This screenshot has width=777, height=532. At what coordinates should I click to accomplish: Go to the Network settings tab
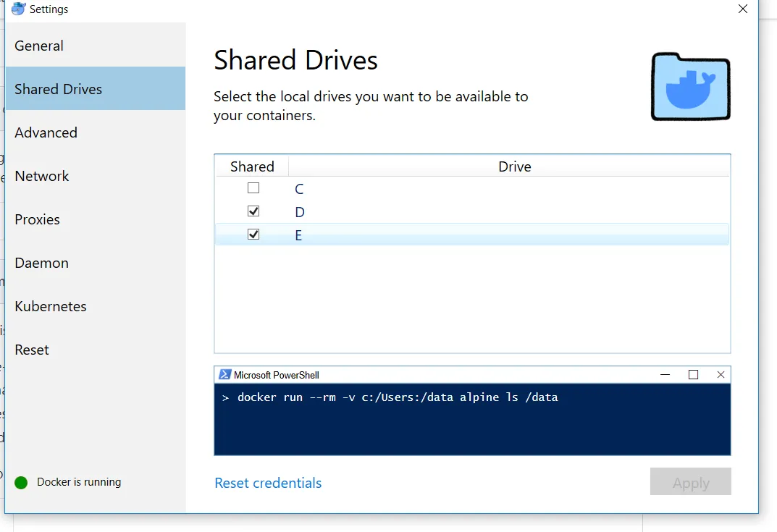point(42,176)
